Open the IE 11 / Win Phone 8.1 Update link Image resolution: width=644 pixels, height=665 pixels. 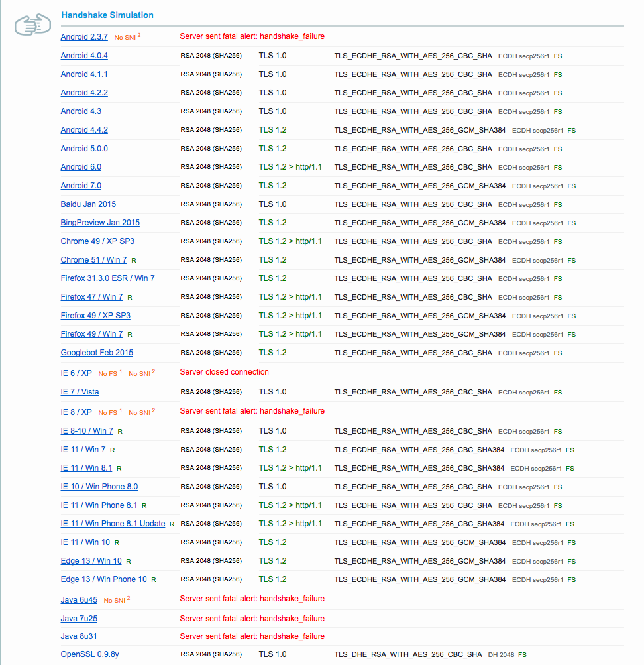point(113,524)
